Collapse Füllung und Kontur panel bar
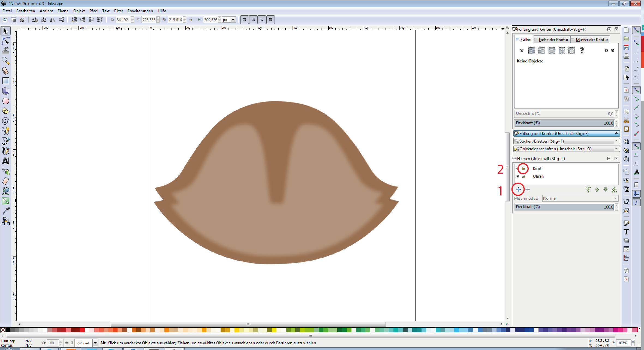644x350 pixels. tap(566, 134)
